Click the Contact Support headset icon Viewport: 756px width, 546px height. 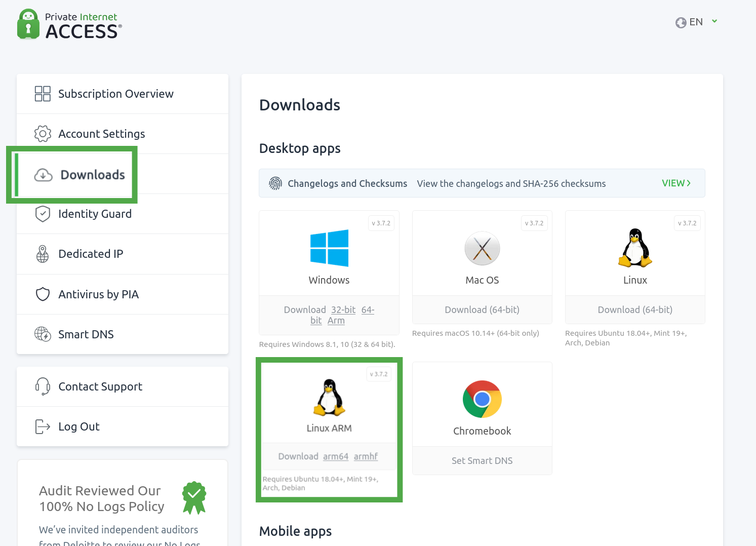[x=43, y=386]
